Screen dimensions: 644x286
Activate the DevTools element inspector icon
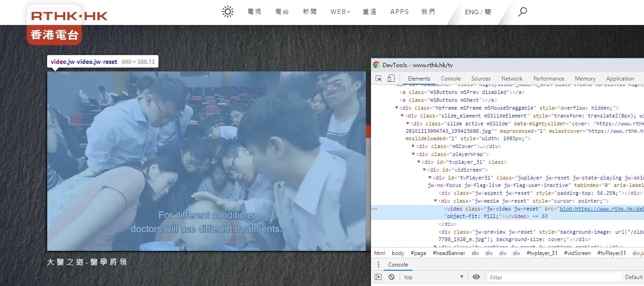[379, 79]
